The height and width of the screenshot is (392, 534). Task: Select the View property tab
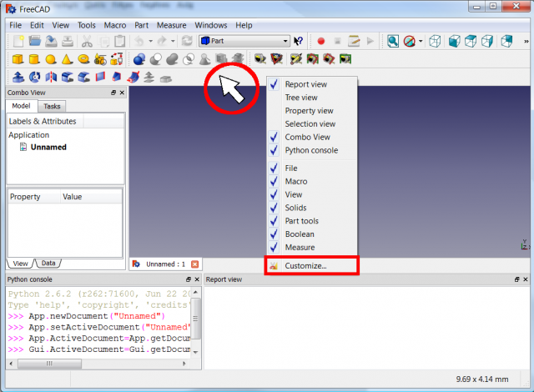click(x=20, y=264)
